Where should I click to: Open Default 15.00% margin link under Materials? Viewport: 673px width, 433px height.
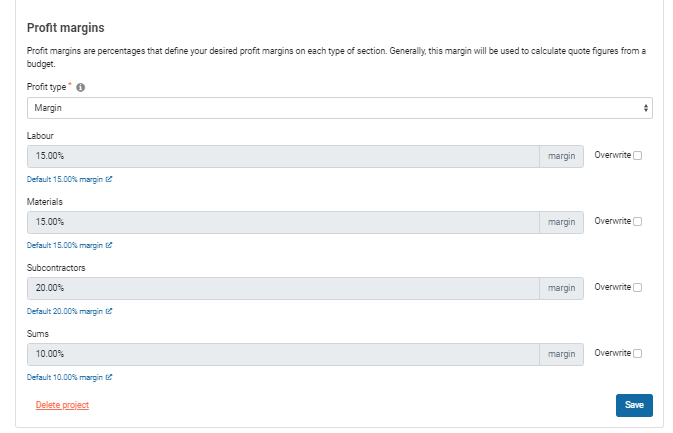(65, 245)
